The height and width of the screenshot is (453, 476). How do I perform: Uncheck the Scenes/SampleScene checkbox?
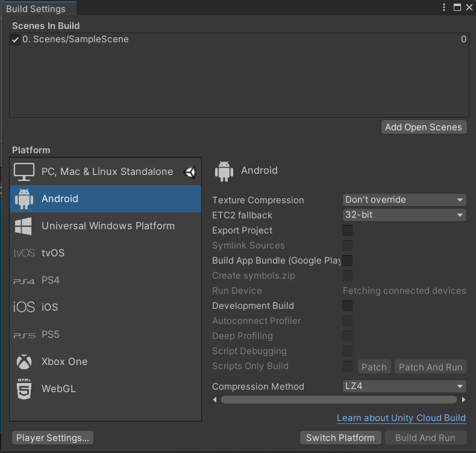coord(15,39)
